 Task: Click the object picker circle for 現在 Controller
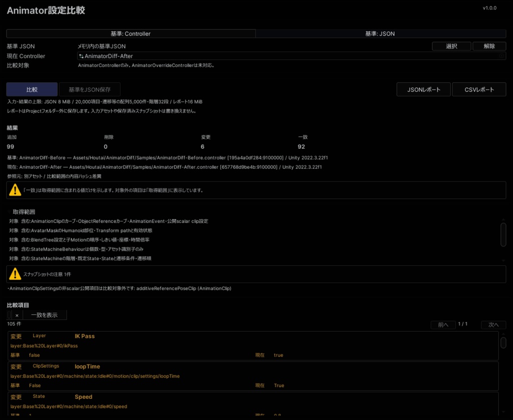501,56
